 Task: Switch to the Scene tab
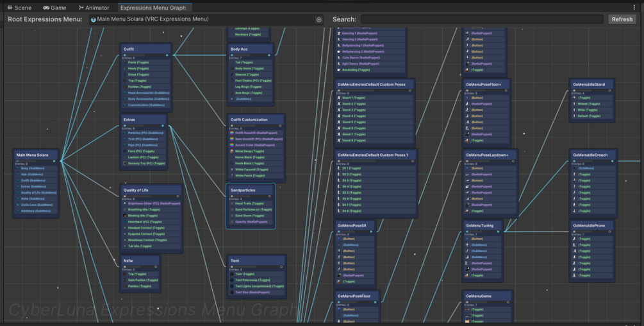pos(19,8)
